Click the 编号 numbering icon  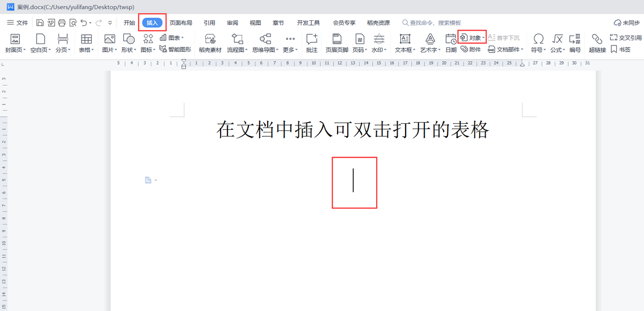tap(575, 43)
